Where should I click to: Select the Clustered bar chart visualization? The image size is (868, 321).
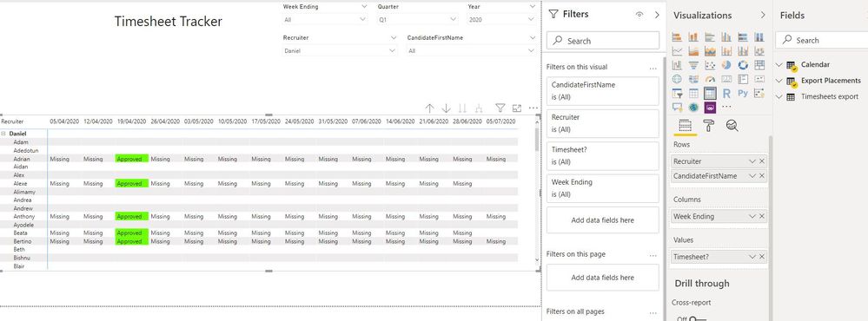[x=710, y=37]
